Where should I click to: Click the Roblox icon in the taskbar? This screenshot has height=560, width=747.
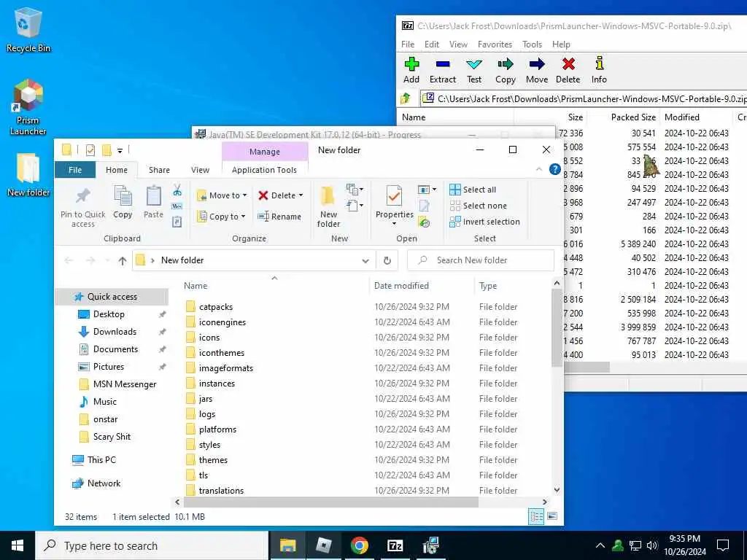click(x=323, y=545)
